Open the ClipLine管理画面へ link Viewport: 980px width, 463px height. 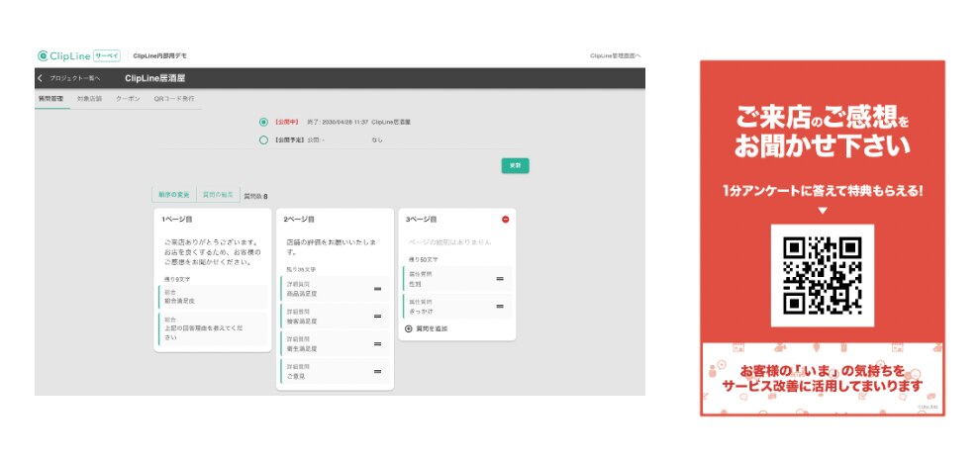click(615, 56)
